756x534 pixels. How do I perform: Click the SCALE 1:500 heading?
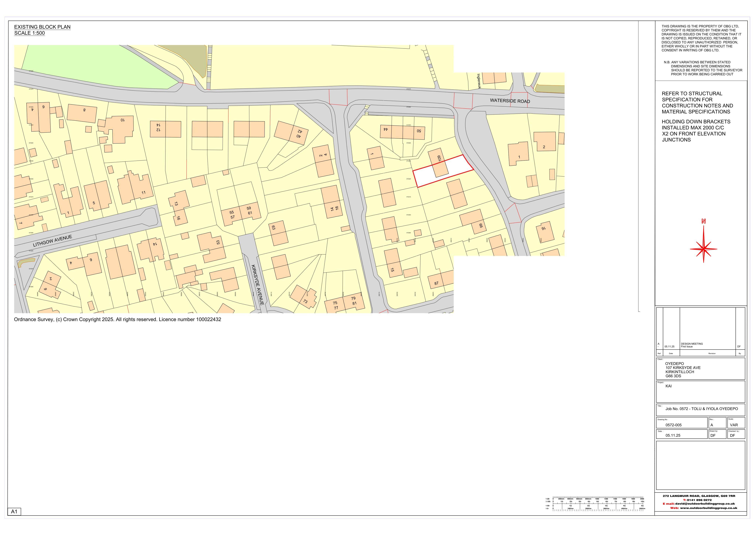(29, 33)
